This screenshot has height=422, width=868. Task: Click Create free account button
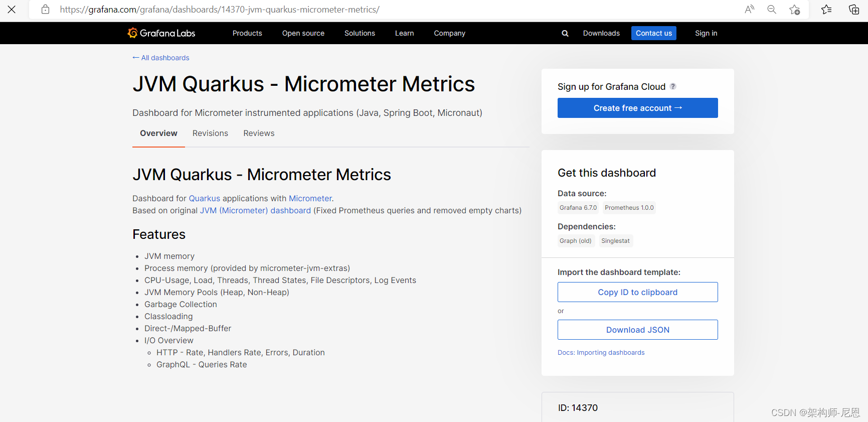pyautogui.click(x=638, y=108)
